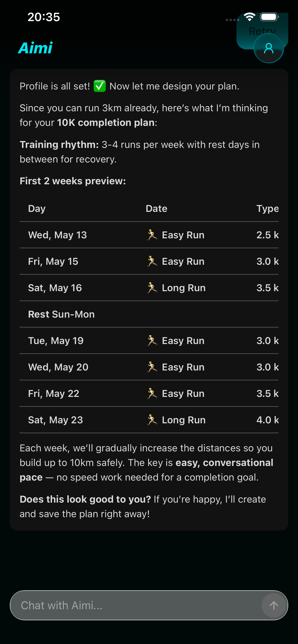
Task: Click the green checkmark emoji
Action: coord(100,86)
